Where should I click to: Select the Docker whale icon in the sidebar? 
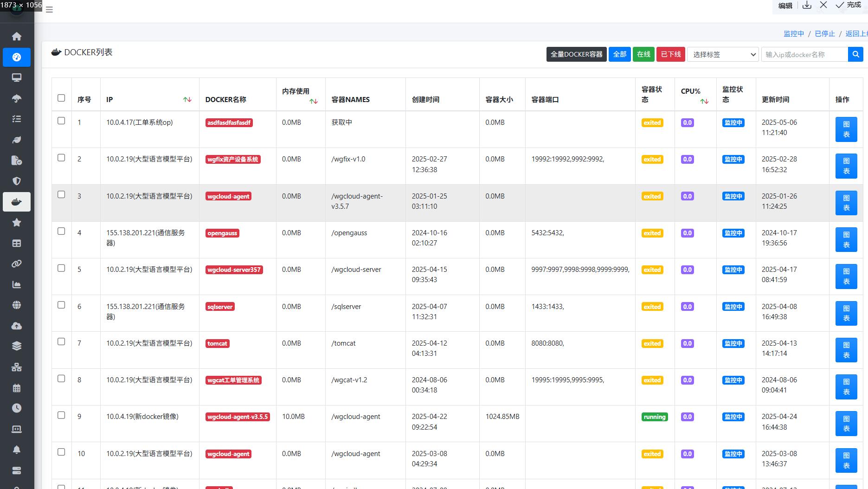(17, 202)
